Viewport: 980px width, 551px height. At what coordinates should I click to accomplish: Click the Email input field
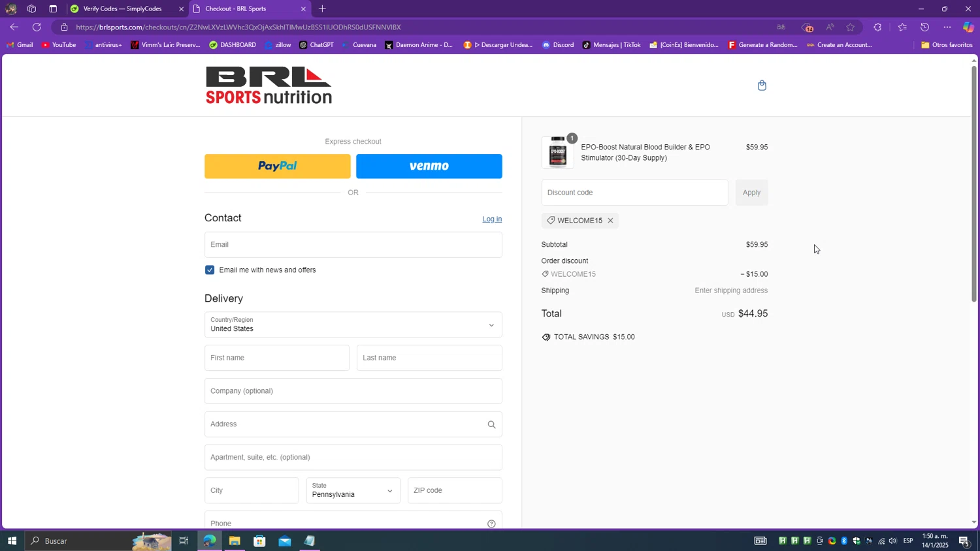click(353, 245)
